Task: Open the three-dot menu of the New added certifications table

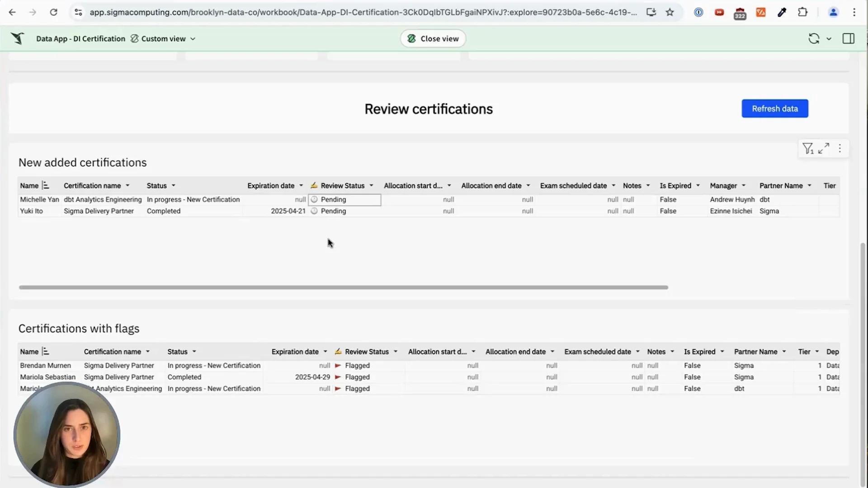Action: pos(840,148)
